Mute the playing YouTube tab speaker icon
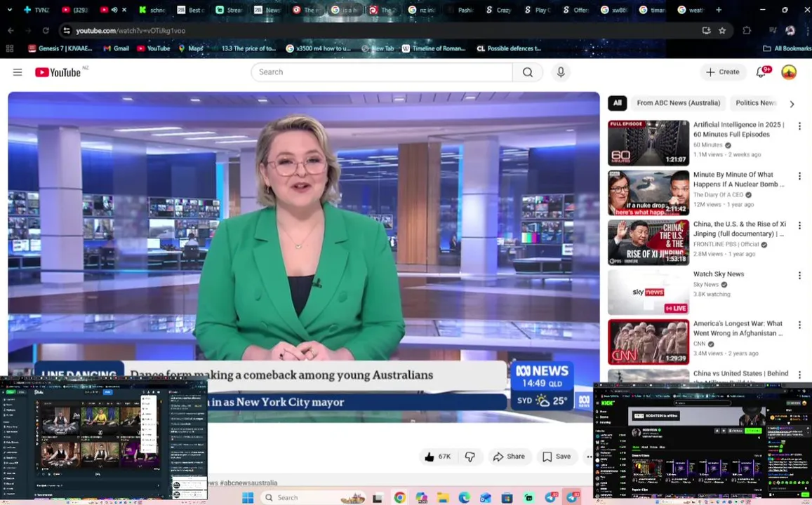The width and height of the screenshot is (812, 505). click(x=114, y=10)
